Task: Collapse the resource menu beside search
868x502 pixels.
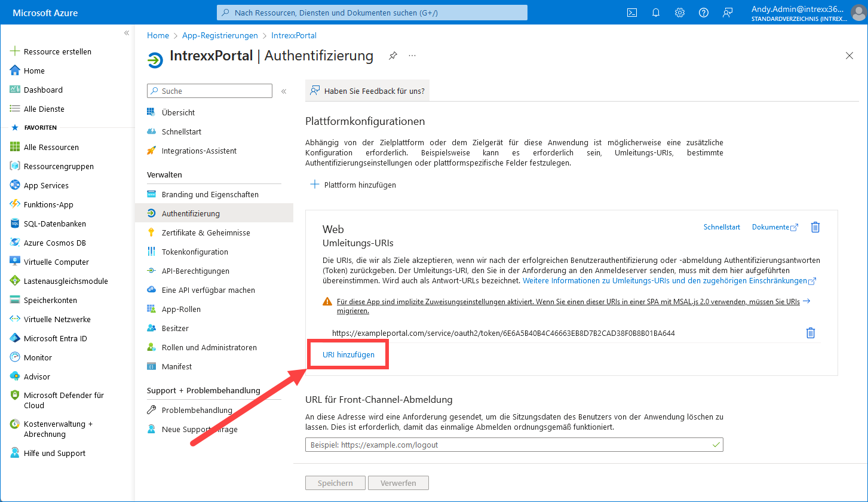Action: pyautogui.click(x=284, y=91)
